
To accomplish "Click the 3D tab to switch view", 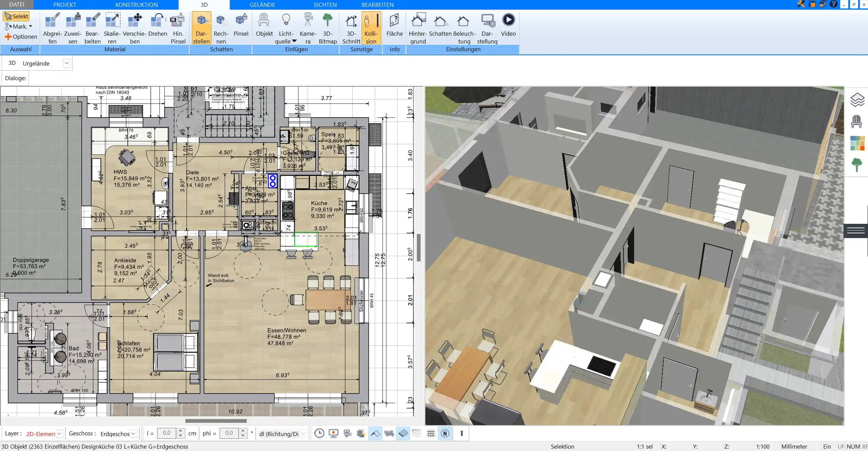I will point(204,5).
